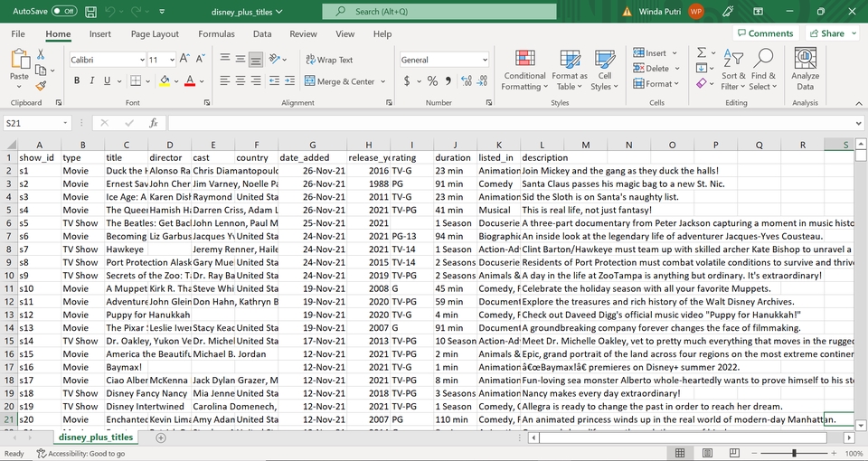Switch to the Formulas ribbon tab
This screenshot has width=868, height=461.
[x=216, y=34]
